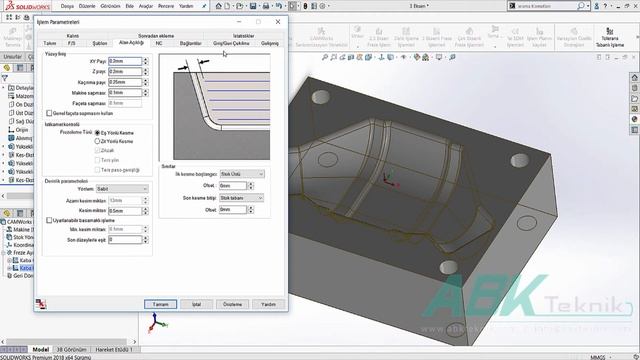
Task: Click the Open file icon
Action: [x=240, y=6]
